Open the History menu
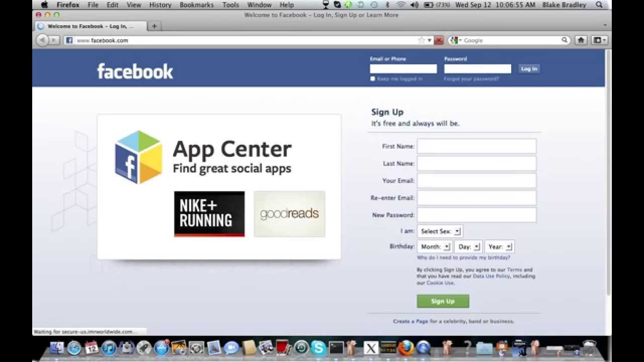 click(x=160, y=5)
